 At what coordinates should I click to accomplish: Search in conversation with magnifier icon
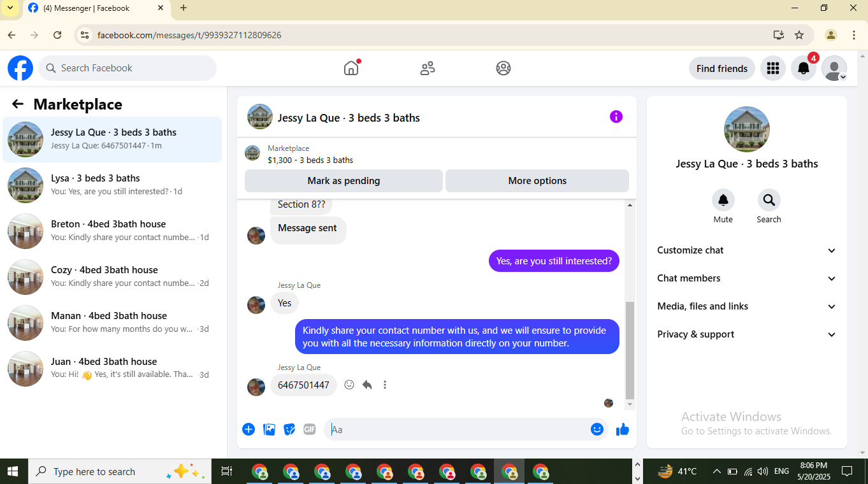point(769,200)
